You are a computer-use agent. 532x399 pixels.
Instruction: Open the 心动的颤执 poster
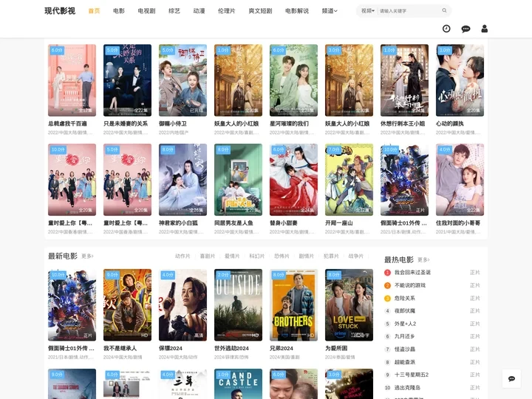click(x=460, y=81)
